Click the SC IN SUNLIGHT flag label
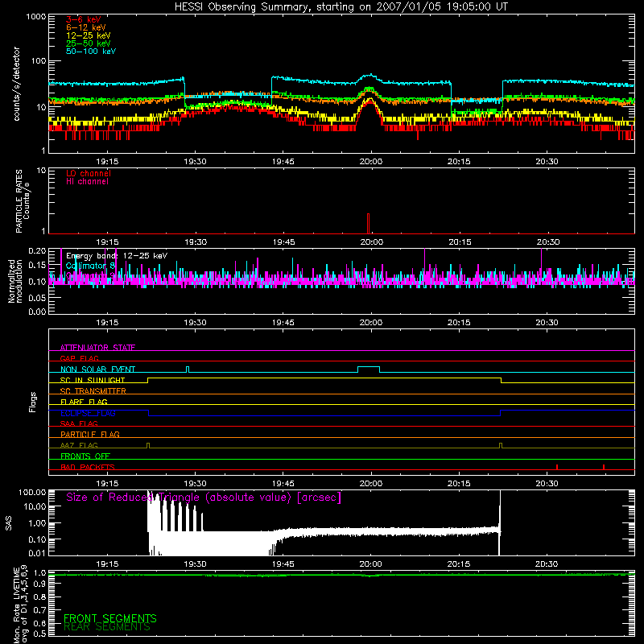 93,380
